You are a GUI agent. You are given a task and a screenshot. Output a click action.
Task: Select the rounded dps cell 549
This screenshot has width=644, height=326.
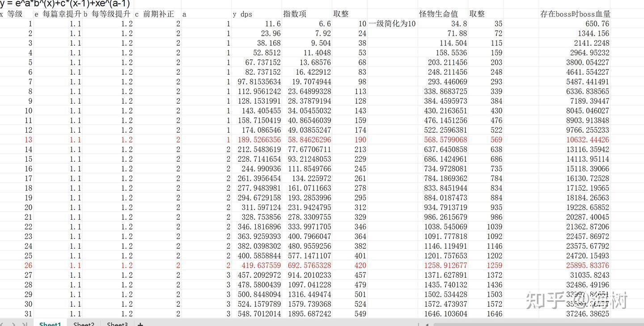pyautogui.click(x=350, y=313)
